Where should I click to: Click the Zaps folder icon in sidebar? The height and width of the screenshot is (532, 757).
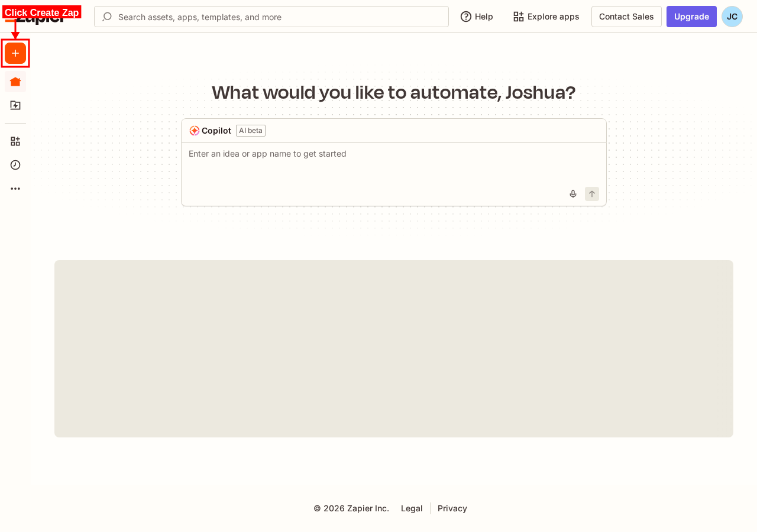click(x=15, y=105)
